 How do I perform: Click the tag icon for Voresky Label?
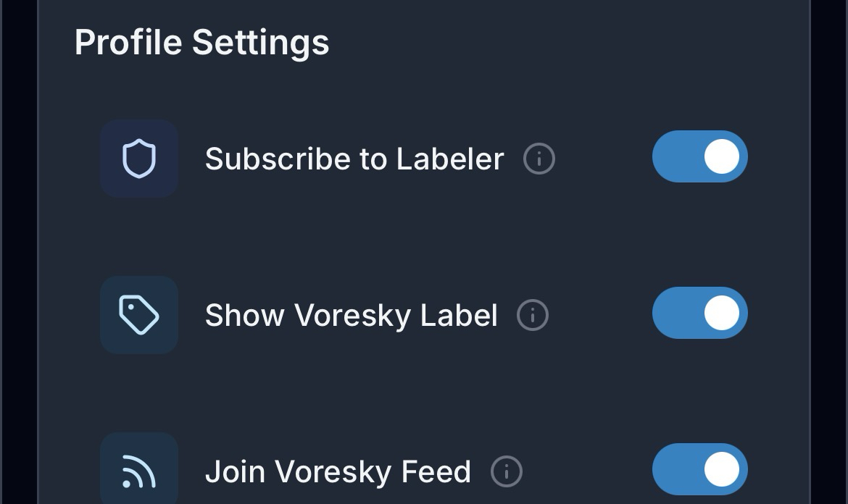pyautogui.click(x=138, y=315)
